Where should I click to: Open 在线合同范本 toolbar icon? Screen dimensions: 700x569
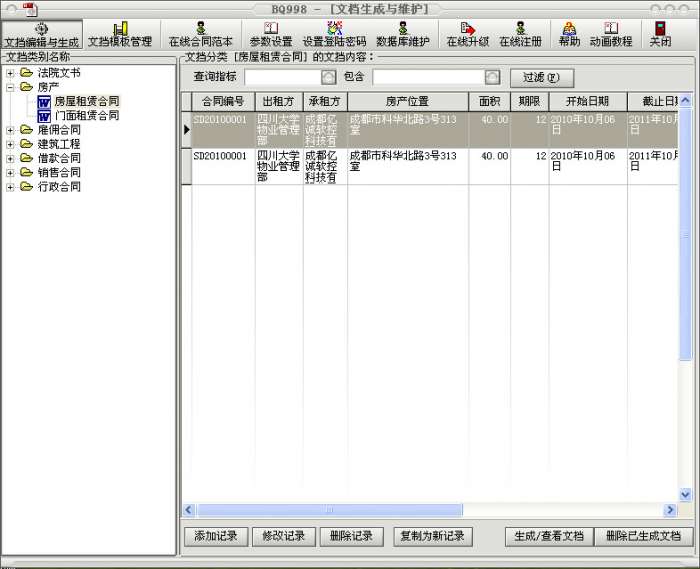200,35
